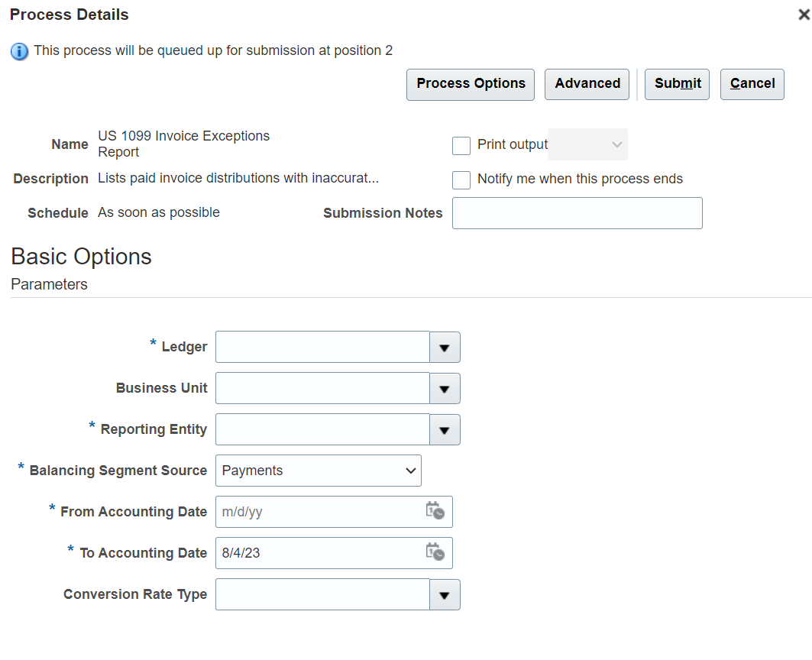Click the information icon beside queue message

tap(20, 51)
